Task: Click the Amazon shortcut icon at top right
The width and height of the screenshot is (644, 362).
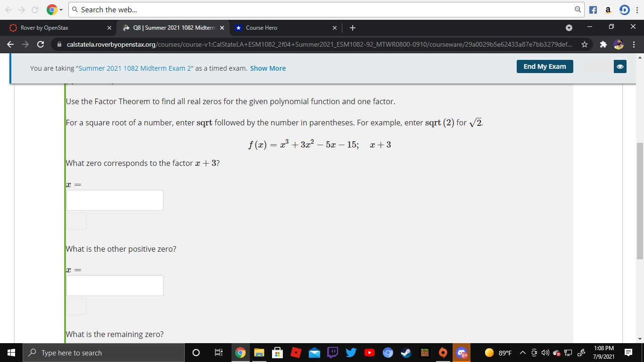Action: tap(608, 9)
